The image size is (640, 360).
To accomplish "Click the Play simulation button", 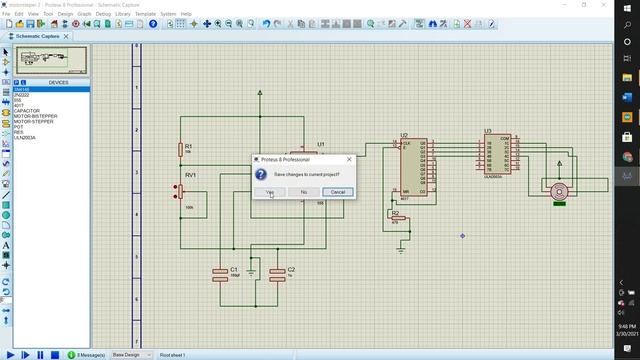I will click(10, 355).
